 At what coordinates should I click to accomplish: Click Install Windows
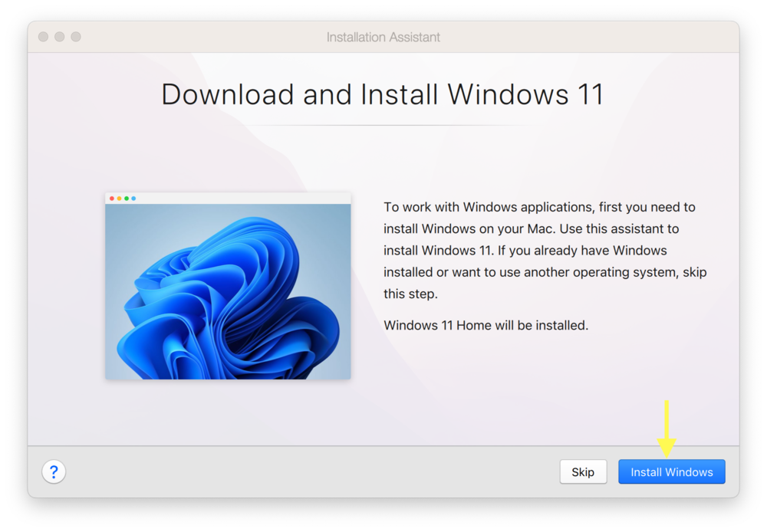pyautogui.click(x=671, y=471)
